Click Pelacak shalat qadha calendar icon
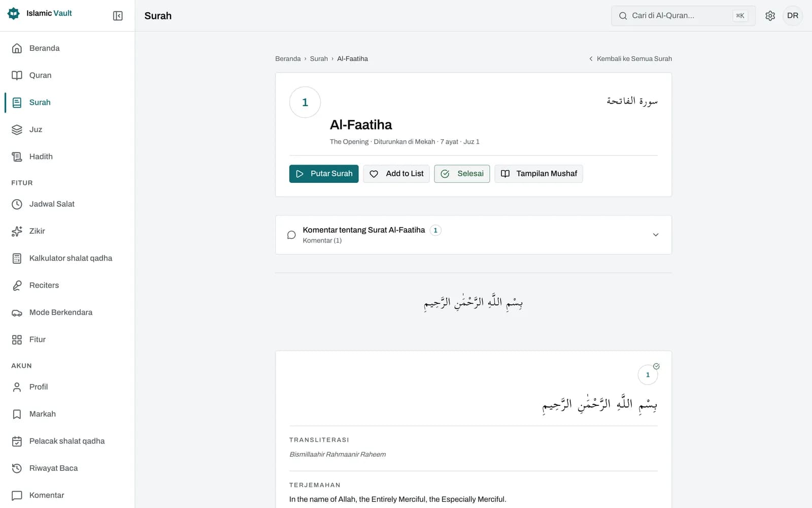This screenshot has width=812, height=508. coord(17,441)
